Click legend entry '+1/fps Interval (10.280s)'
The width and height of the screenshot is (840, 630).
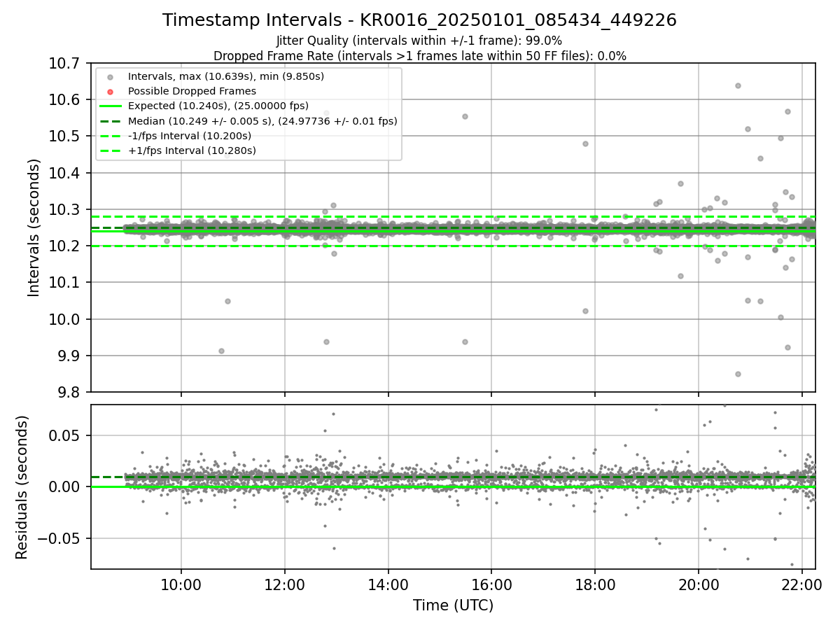tap(192, 150)
